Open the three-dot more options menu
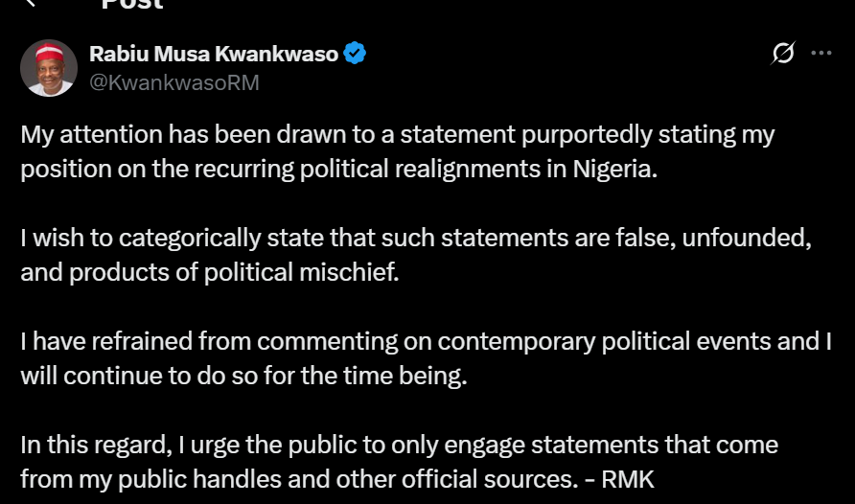This screenshot has height=504, width=855. (x=821, y=54)
